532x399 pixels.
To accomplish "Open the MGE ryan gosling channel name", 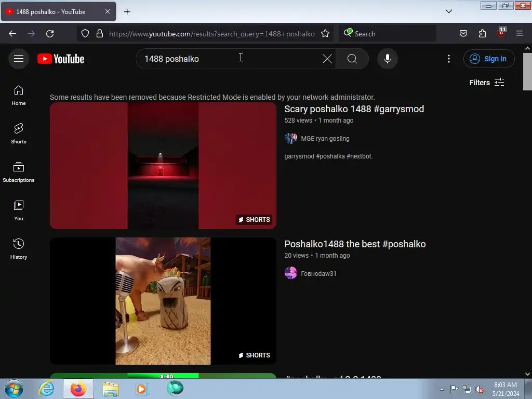I will click(325, 138).
